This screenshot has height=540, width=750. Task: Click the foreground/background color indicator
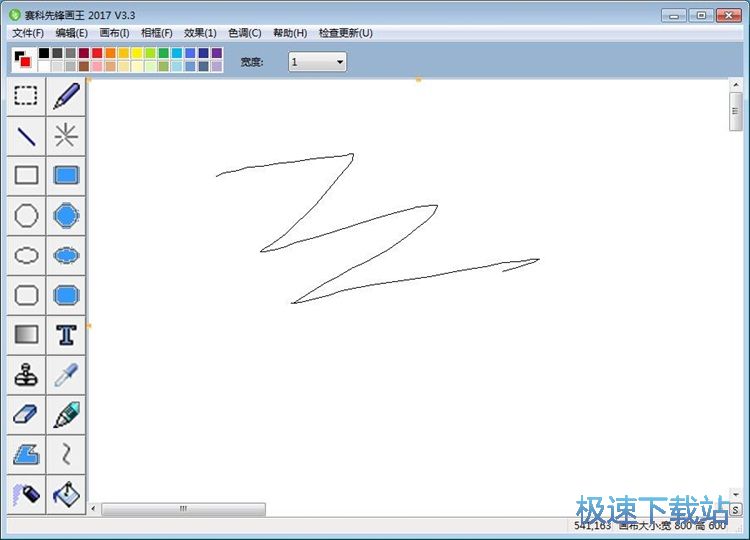pos(22,59)
